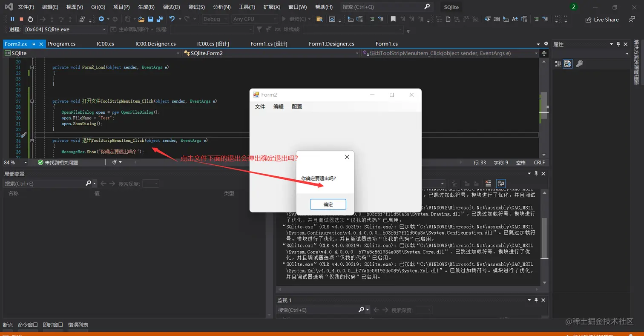Click the 确定 button in the message box
The width and height of the screenshot is (644, 336).
tap(328, 204)
